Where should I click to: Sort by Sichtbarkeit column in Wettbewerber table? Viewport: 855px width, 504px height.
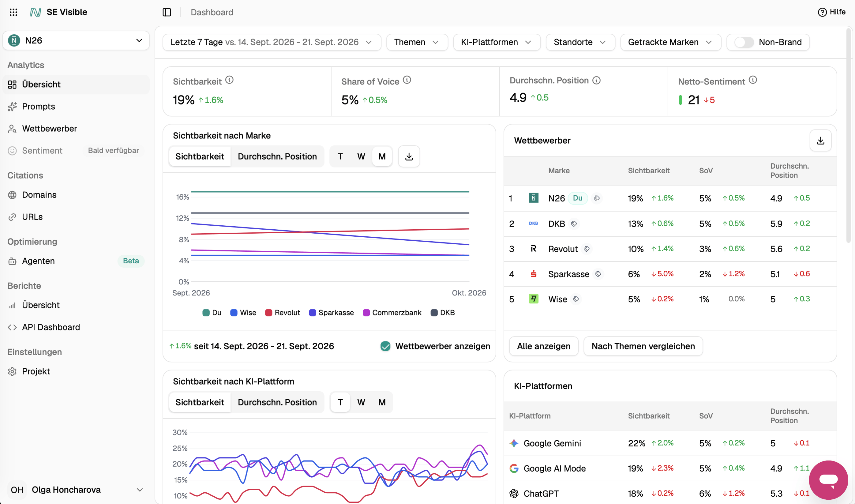click(x=648, y=171)
